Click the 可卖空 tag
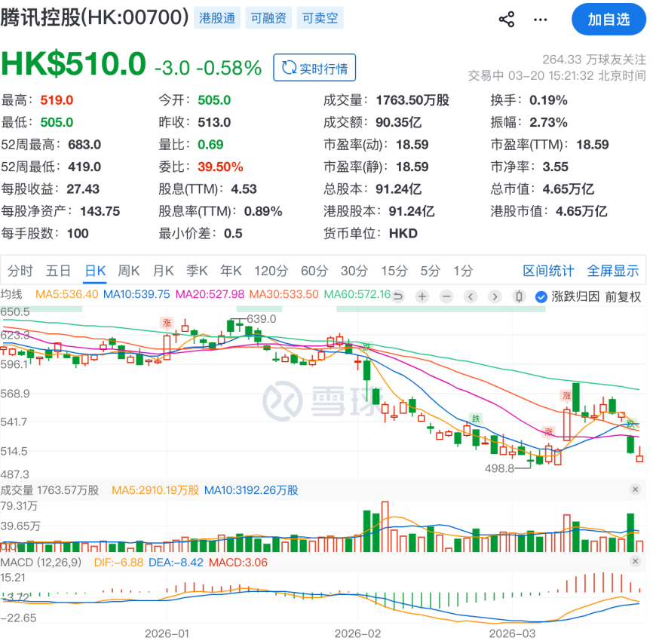The image size is (653, 644). coord(320,18)
